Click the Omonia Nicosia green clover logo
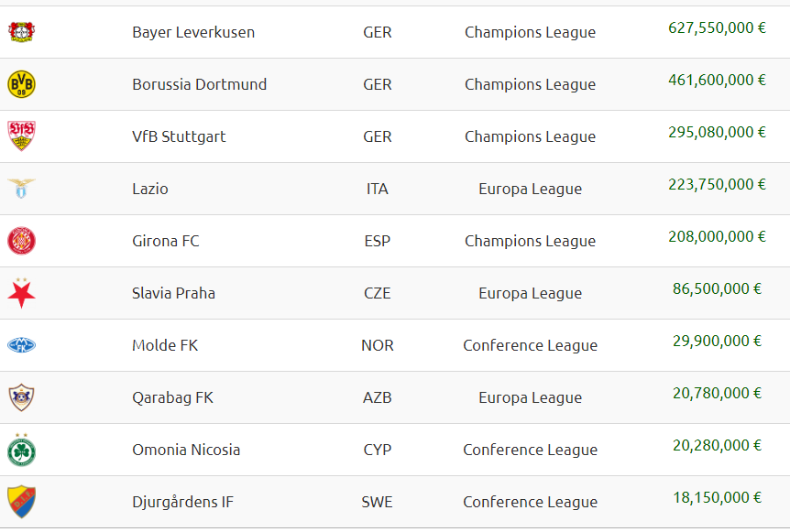790x532 pixels. tap(21, 450)
